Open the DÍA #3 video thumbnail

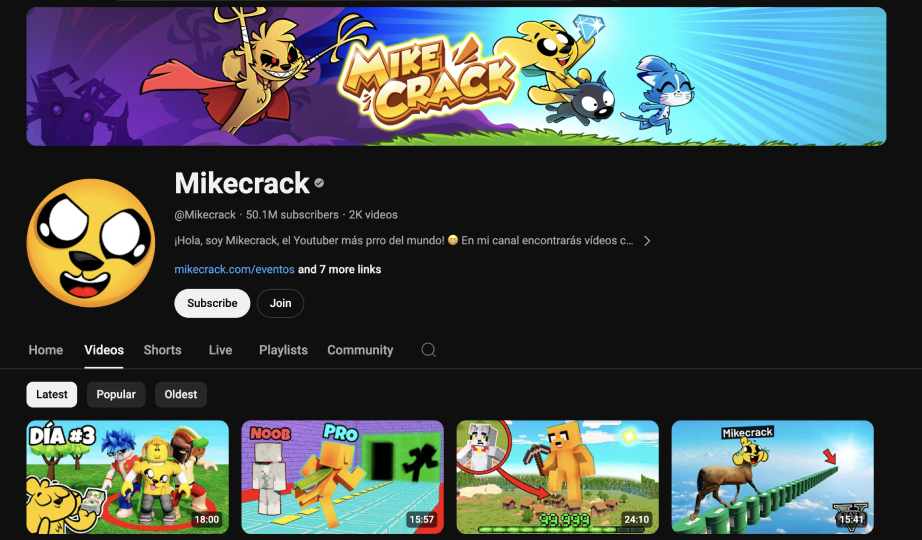(128, 477)
